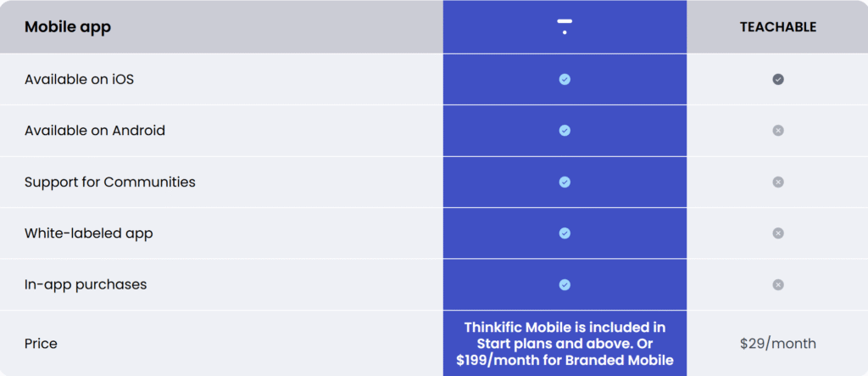The image size is (868, 376).
Task: Select the Support for Communities row label
Action: pyautogui.click(x=109, y=182)
